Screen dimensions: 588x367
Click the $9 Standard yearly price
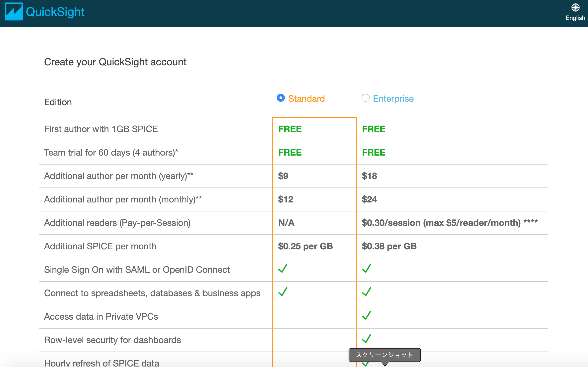click(283, 176)
